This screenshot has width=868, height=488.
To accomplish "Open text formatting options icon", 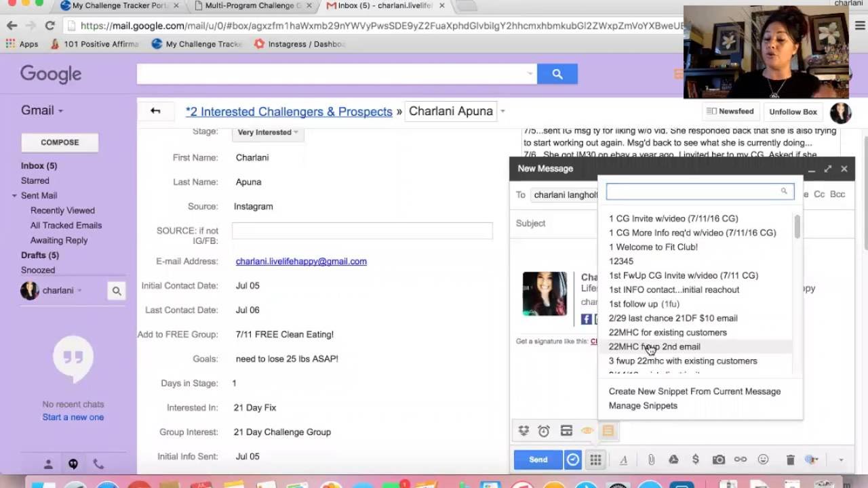I will click(623, 460).
